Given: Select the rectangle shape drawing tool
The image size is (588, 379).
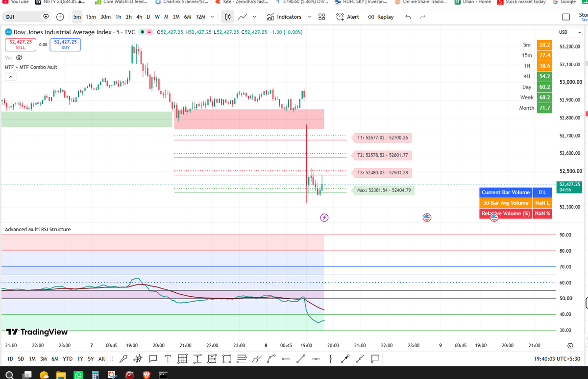Looking at the screenshot, I should (x=227, y=358).
